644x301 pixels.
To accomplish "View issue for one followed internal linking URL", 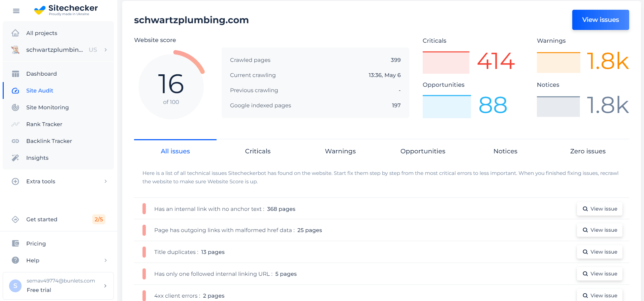I will 600,274.
